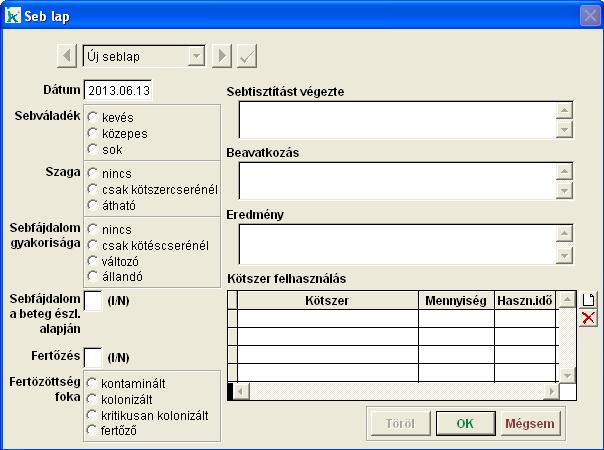Image resolution: width=604 pixels, height=450 pixels.
Task: Click the Dátum input field
Action: [118, 90]
